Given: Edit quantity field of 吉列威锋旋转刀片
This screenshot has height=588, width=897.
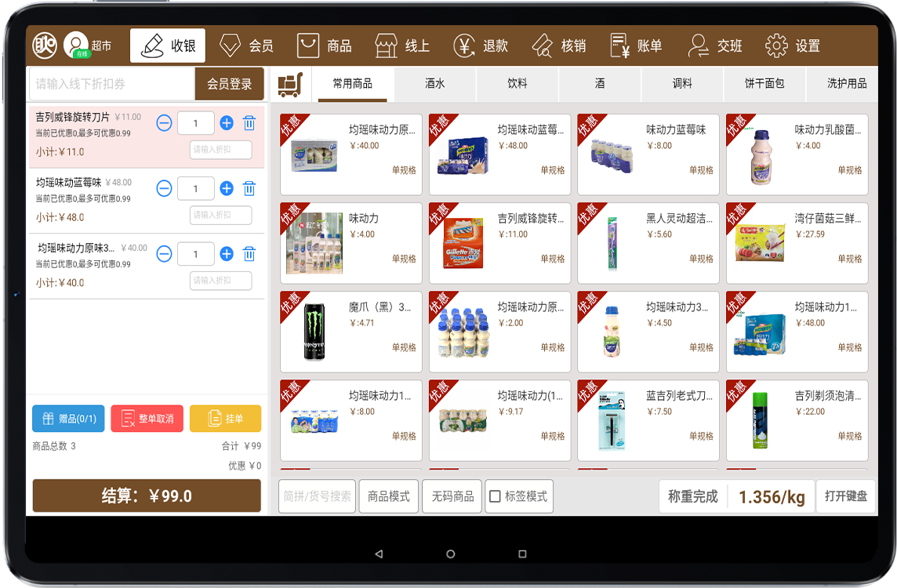Looking at the screenshot, I should click(196, 123).
